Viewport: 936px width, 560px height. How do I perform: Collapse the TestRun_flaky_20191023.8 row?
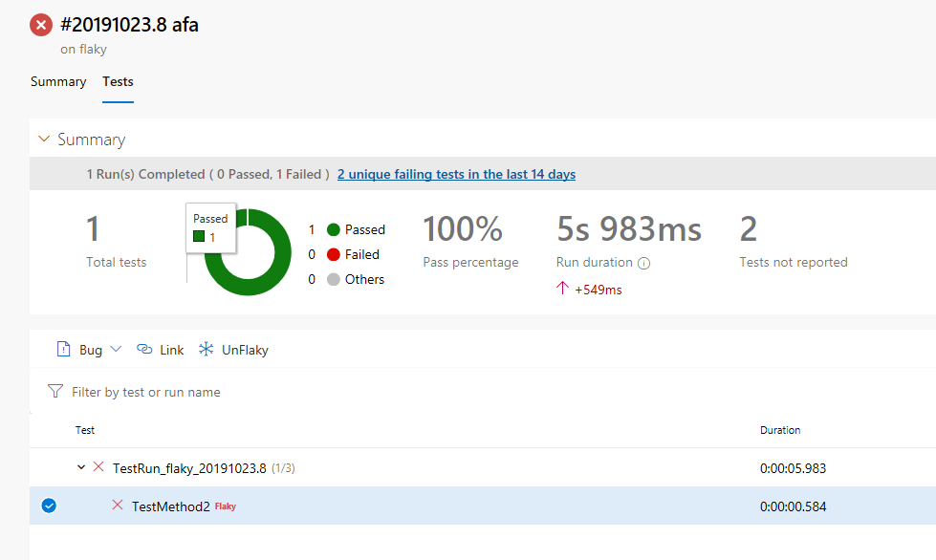tap(81, 467)
